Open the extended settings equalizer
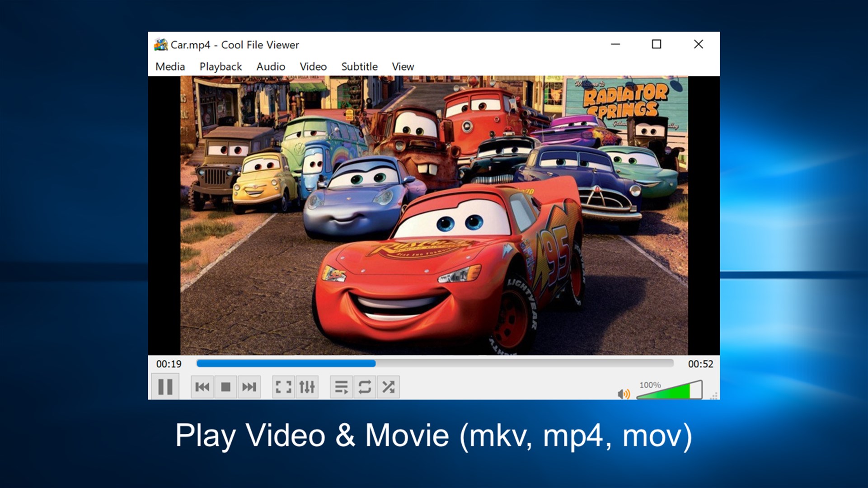The width and height of the screenshot is (868, 488). pyautogui.click(x=307, y=386)
